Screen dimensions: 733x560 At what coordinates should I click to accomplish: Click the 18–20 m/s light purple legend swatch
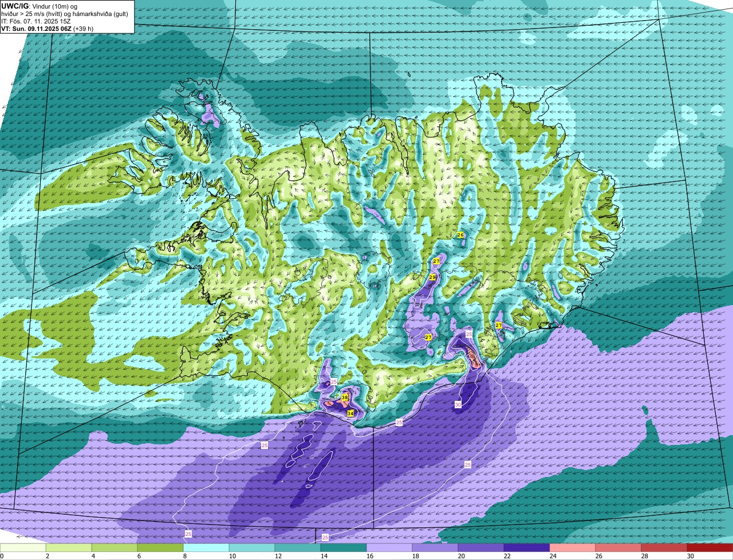point(435,547)
